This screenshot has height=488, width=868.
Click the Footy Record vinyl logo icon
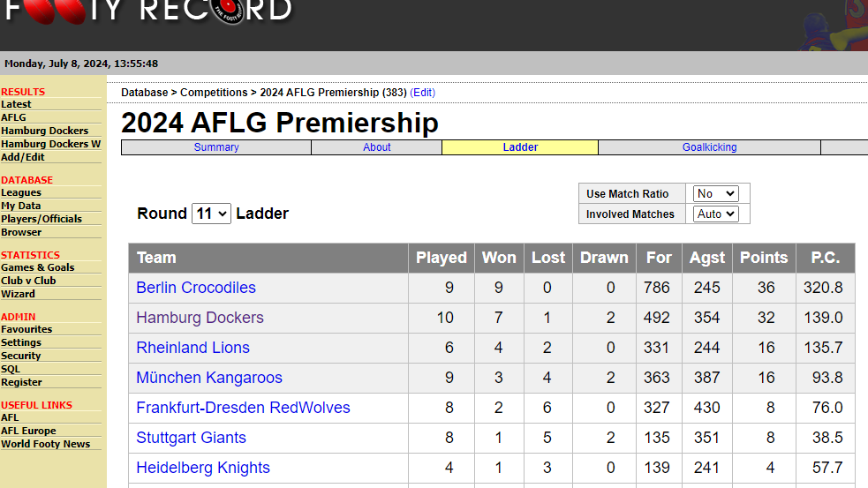point(229,11)
